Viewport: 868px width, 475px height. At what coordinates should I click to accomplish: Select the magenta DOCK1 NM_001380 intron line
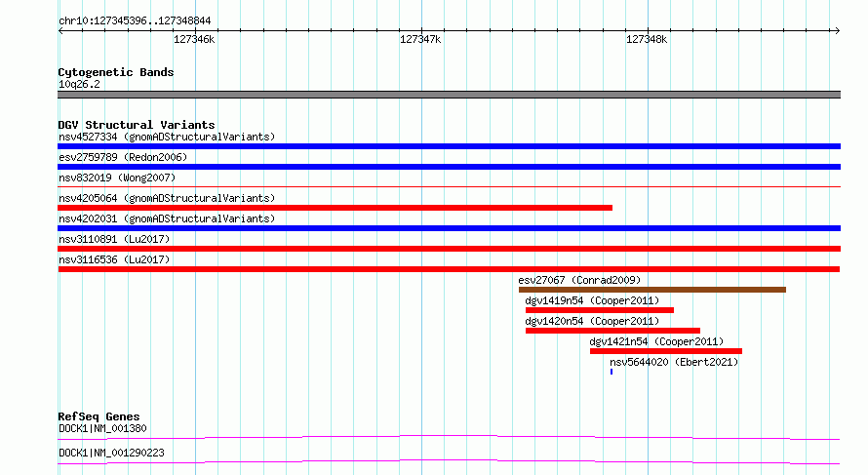[x=449, y=437]
